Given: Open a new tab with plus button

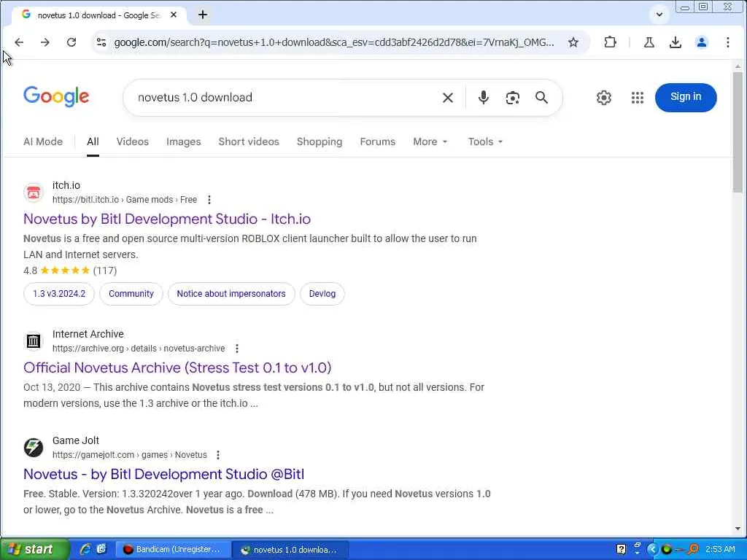Looking at the screenshot, I should pyautogui.click(x=203, y=15).
